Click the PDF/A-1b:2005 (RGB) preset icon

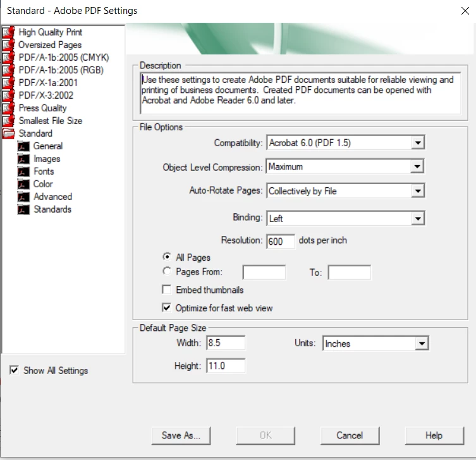coord(8,70)
